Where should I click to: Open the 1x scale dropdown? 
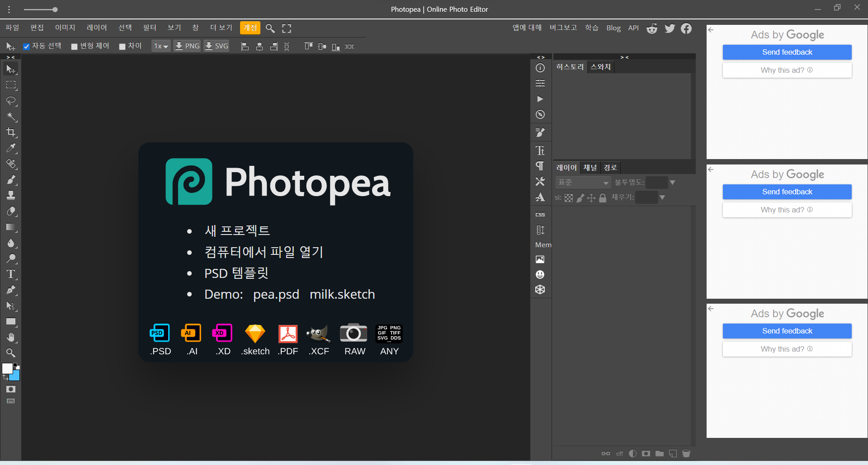161,46
